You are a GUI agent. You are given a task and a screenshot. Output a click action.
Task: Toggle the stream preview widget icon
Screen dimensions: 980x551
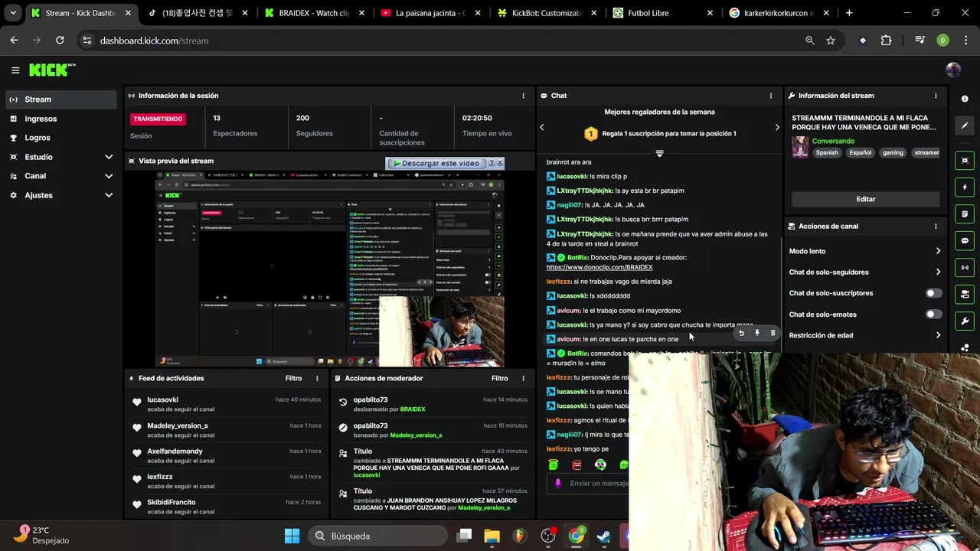965,161
